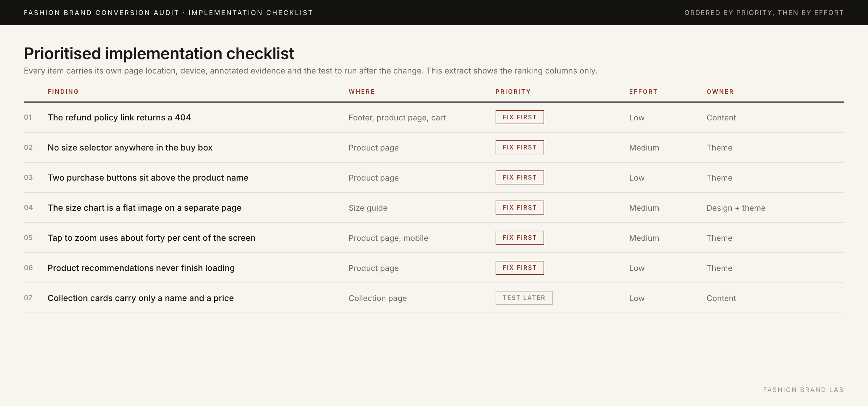Click Low effort in product recommendations row

pyautogui.click(x=637, y=268)
